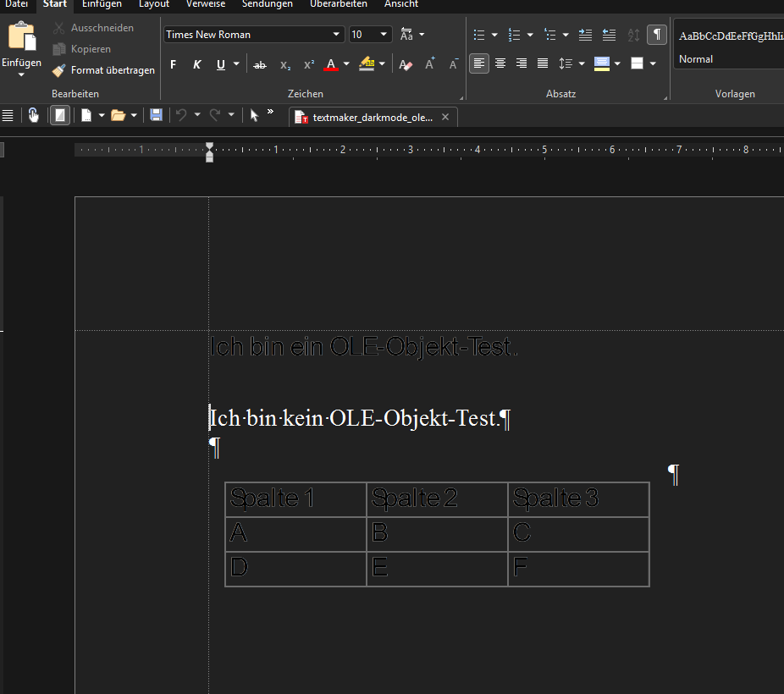Open Absatz group dialog launcher
This screenshot has height=694, width=784.
pyautogui.click(x=665, y=97)
